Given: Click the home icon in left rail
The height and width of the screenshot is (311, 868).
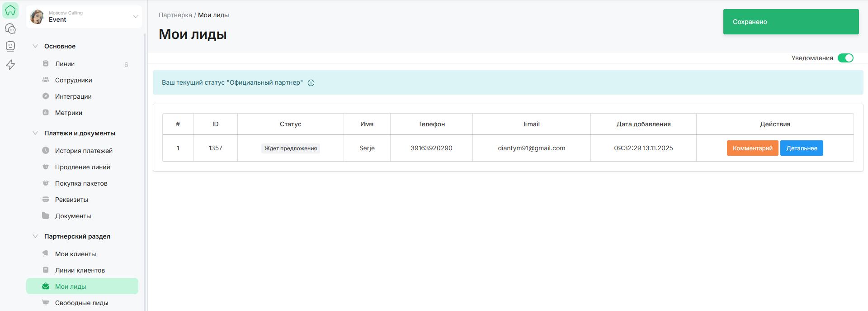Looking at the screenshot, I should (10, 10).
